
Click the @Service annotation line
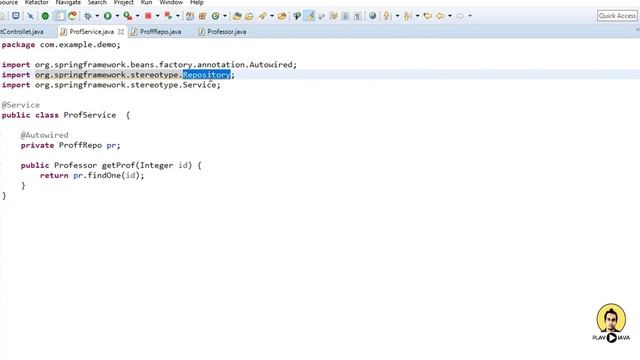coord(21,105)
